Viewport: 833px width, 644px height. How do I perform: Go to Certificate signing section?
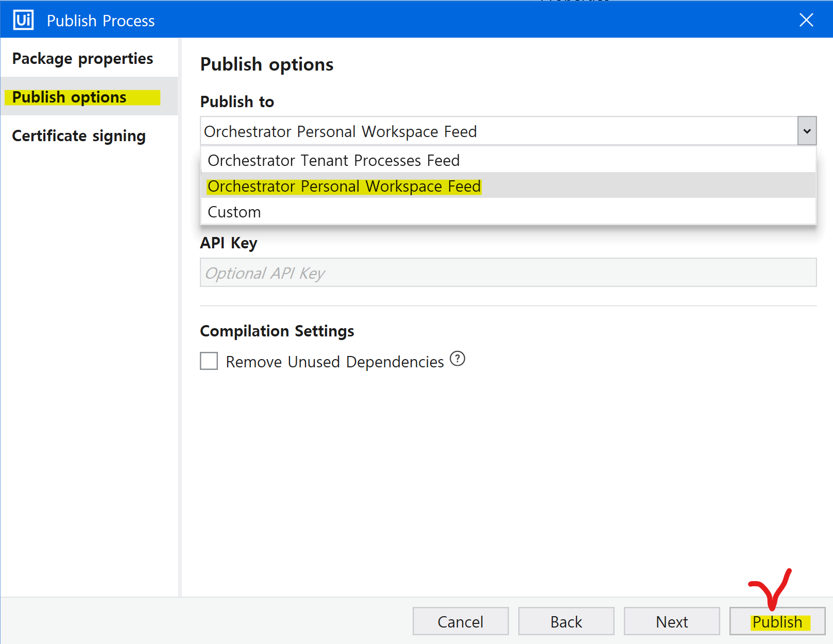click(89, 135)
